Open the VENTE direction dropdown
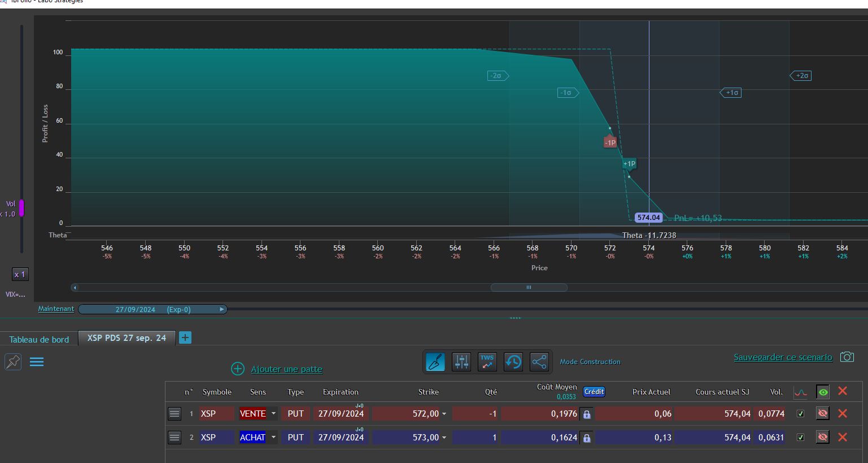 [x=273, y=414]
